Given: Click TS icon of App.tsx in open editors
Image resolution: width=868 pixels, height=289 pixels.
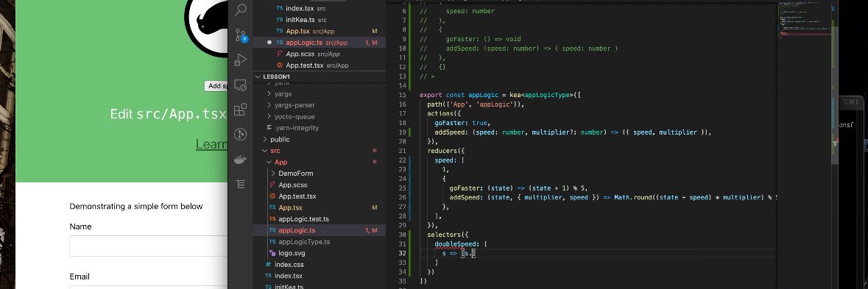Looking at the screenshot, I should [280, 31].
